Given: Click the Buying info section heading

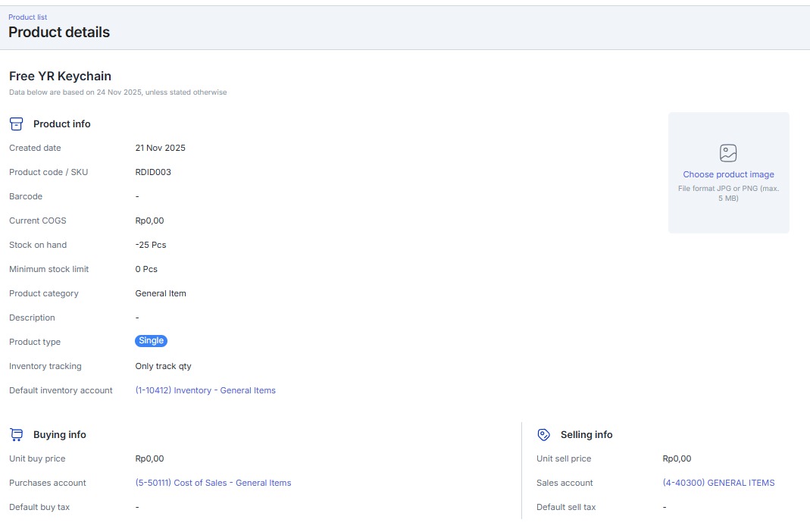Looking at the screenshot, I should tap(60, 435).
